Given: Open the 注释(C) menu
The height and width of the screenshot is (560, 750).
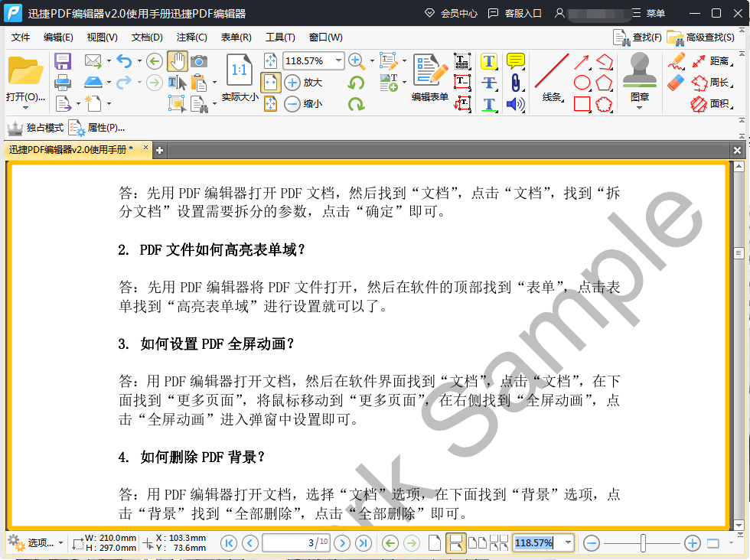Looking at the screenshot, I should tap(192, 37).
